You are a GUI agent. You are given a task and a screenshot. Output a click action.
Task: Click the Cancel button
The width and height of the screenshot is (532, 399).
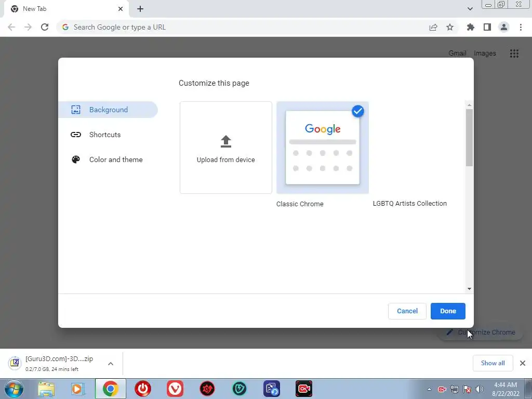pyautogui.click(x=407, y=311)
